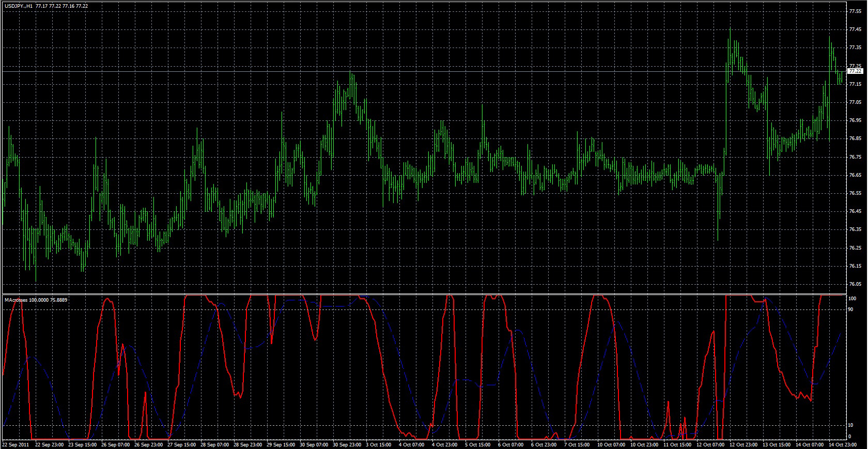Click the 27 Sep 15:00 time label
This screenshot has width=868, height=449.
pos(182,444)
